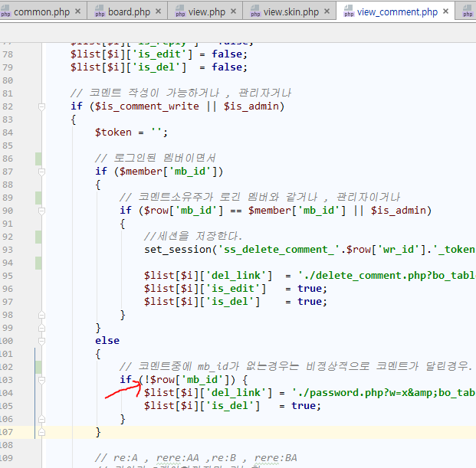476x468 pixels.
Task: Close the view.php tab
Action: click(233, 11)
